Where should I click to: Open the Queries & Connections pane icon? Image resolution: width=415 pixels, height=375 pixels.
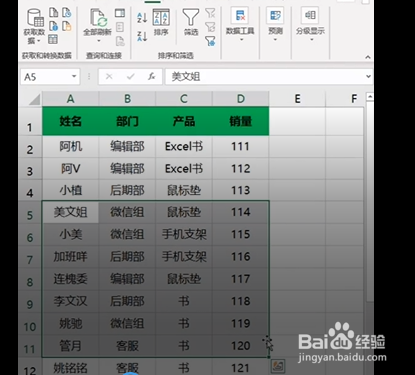point(120,13)
